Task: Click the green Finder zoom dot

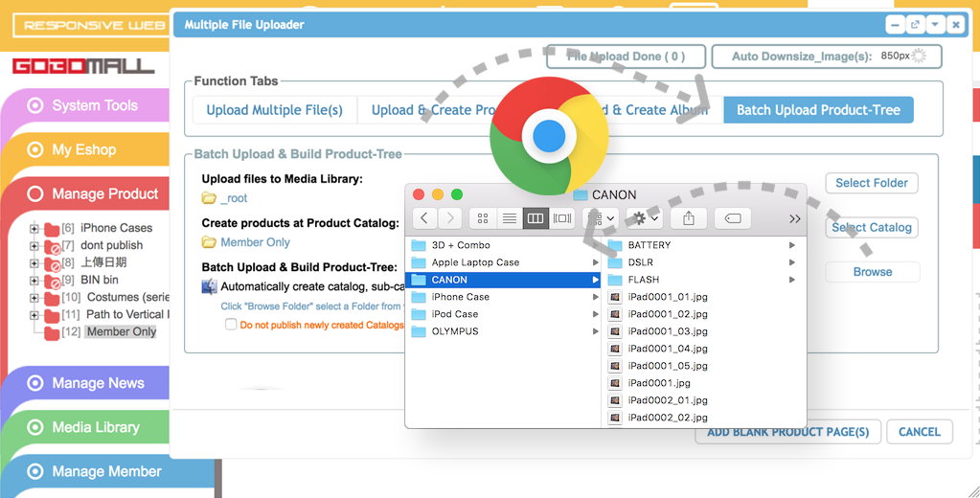Action: click(x=457, y=194)
